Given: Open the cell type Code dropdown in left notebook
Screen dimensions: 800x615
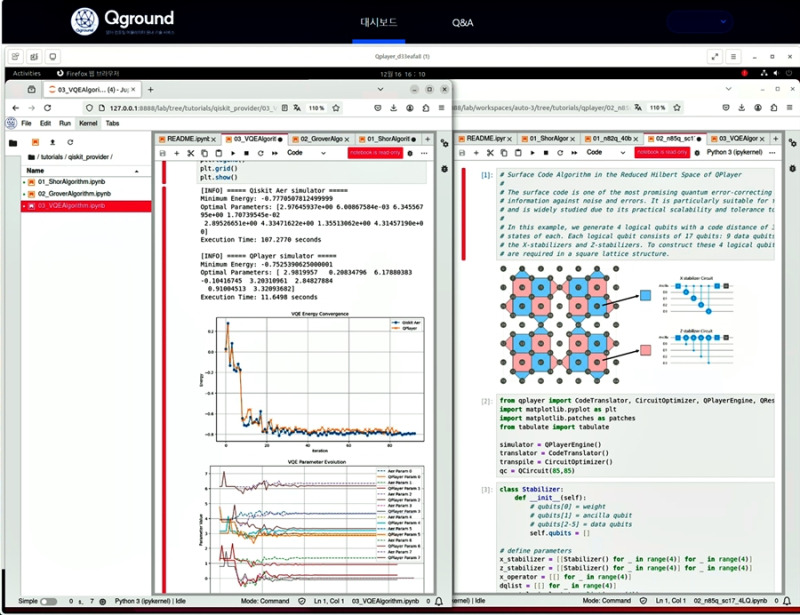Looking at the screenshot, I should coord(306,153).
